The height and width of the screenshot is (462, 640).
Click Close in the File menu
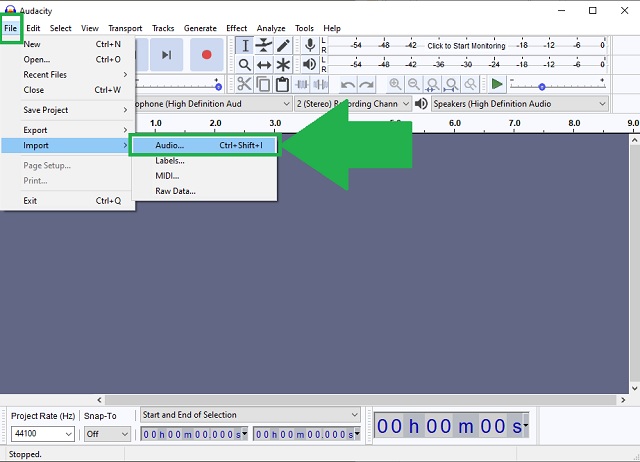pos(68,90)
